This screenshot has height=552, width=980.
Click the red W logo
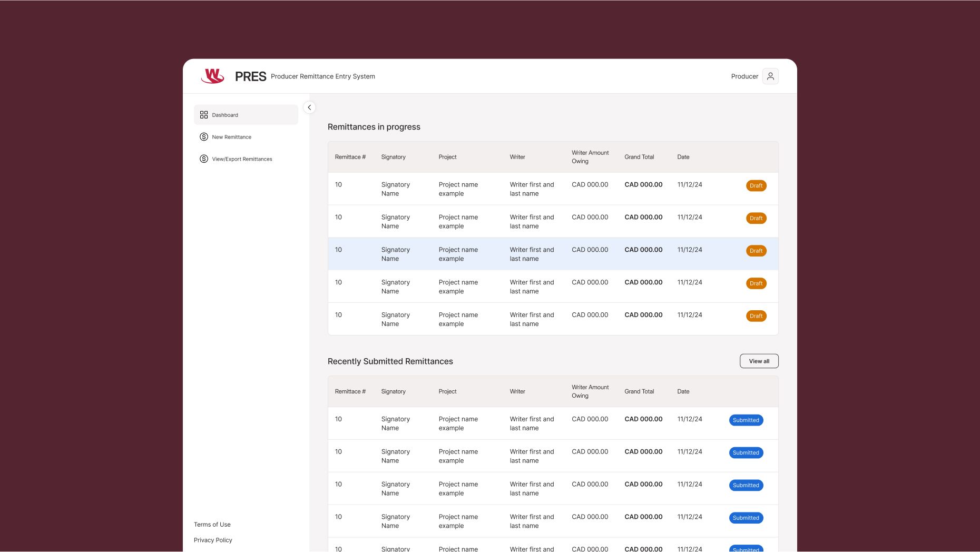click(x=213, y=76)
